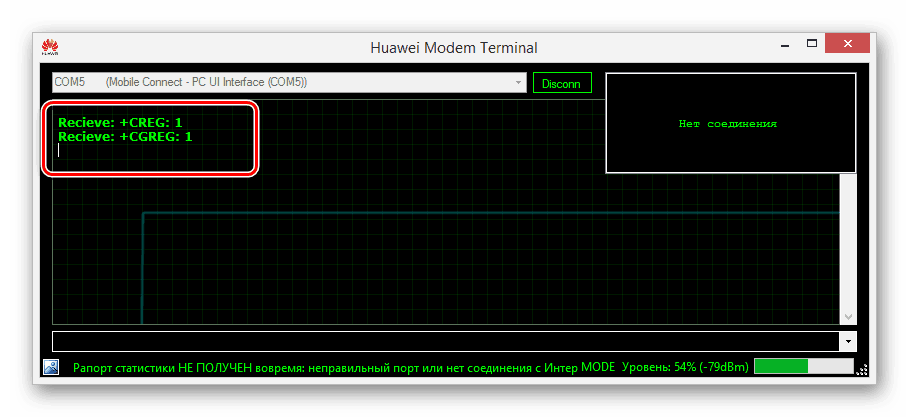Click the 'Уровень: 54% (-79dBm)' status text
Image resolution: width=909 pixels, height=417 pixels.
coord(685,367)
